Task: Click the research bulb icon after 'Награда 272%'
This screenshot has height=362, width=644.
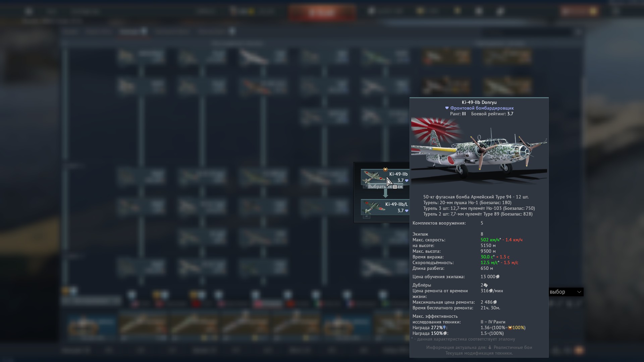Action: click(x=444, y=327)
